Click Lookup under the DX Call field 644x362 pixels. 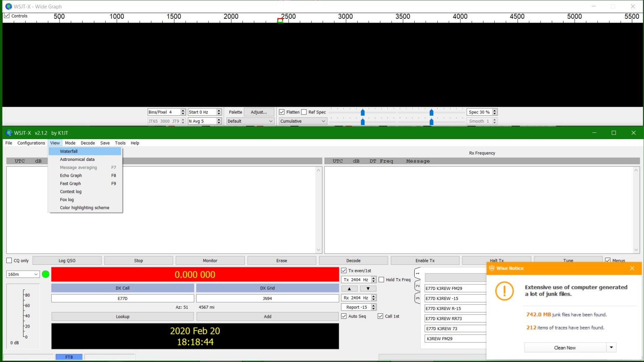pyautogui.click(x=122, y=316)
